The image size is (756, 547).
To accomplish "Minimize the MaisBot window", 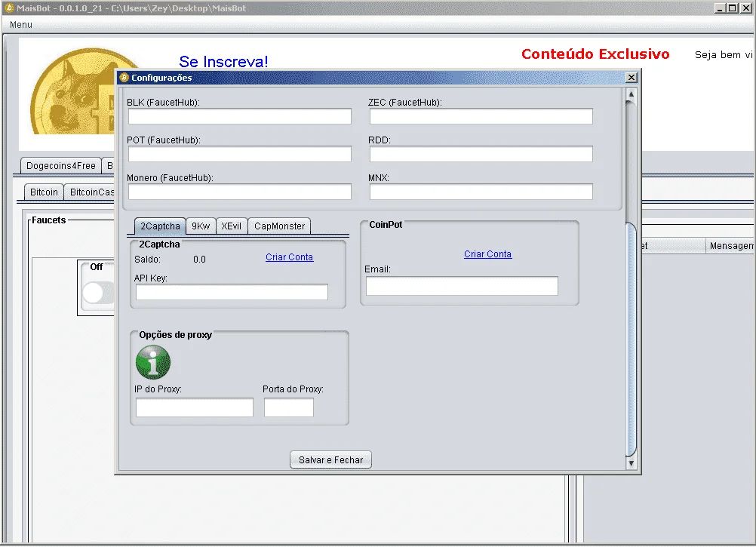I will pos(720,8).
